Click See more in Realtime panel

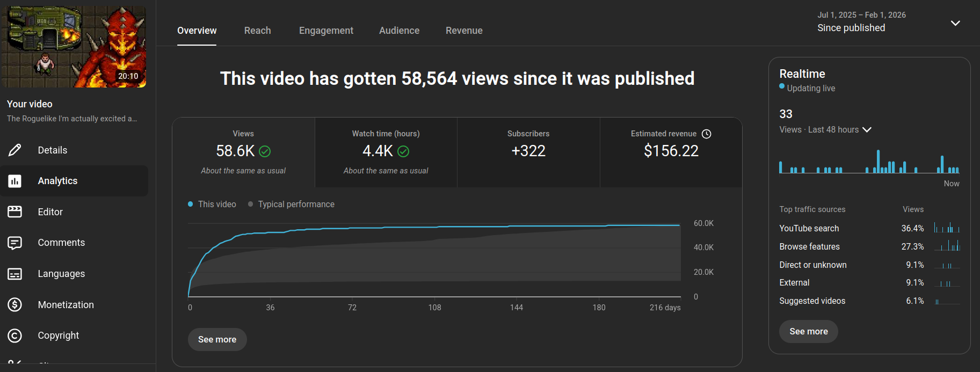click(x=808, y=331)
